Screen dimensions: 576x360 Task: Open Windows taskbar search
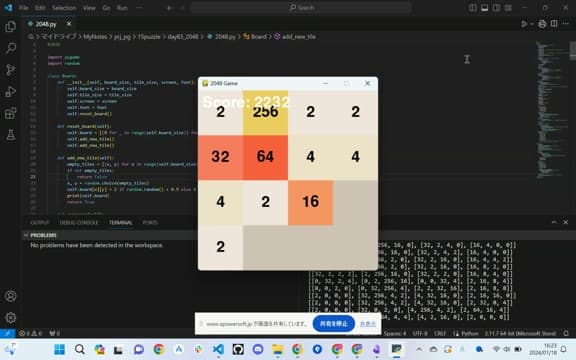tap(80, 349)
